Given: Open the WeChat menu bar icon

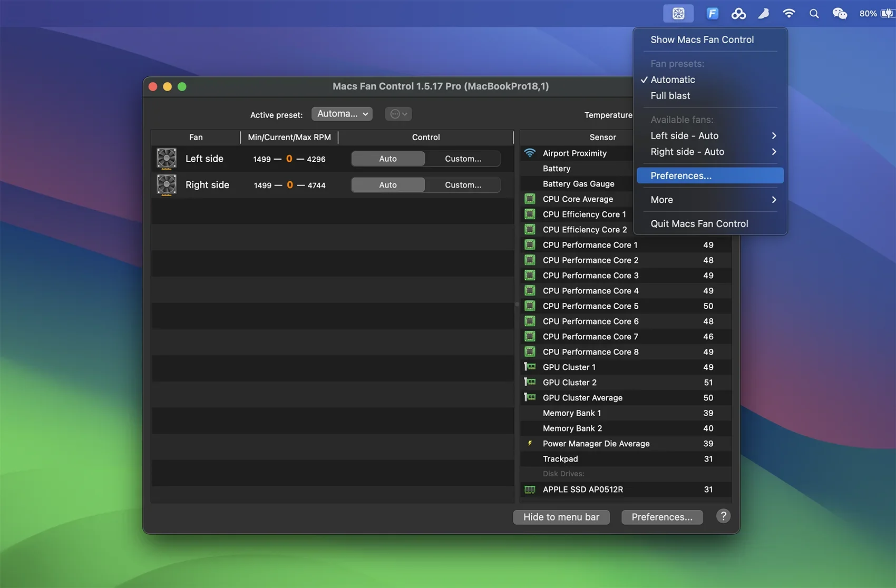Looking at the screenshot, I should (840, 14).
